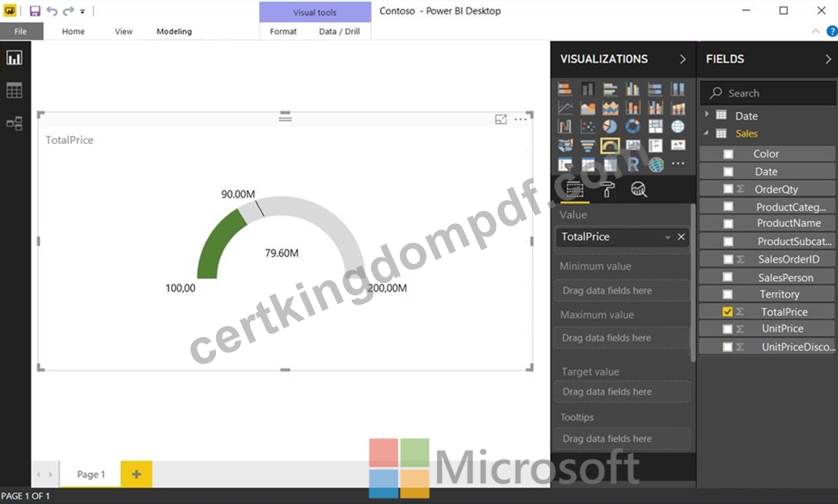Toggle Focus mode on the gauge visual
The height and width of the screenshot is (504, 838).
click(500, 119)
